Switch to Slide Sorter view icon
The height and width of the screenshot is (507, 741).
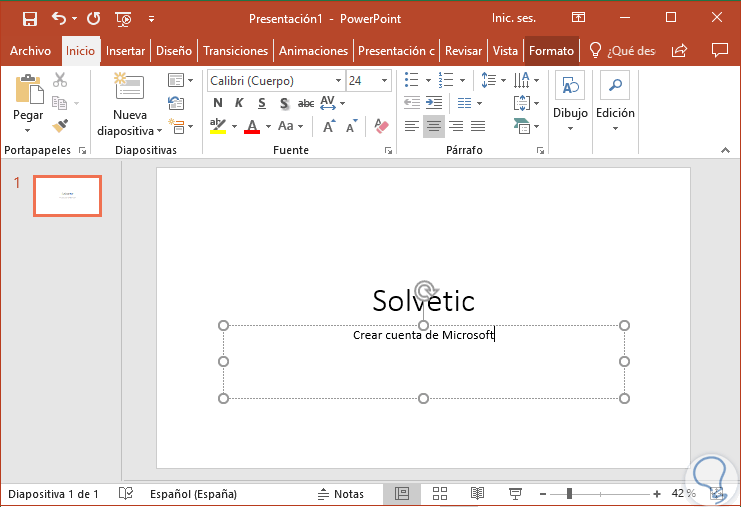click(440, 494)
